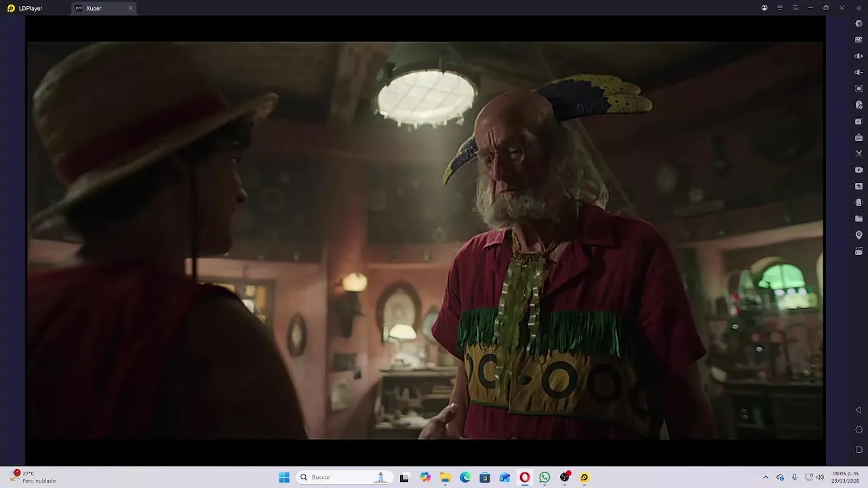
Task: Open Microsoft Store from taskbar
Action: click(x=485, y=477)
